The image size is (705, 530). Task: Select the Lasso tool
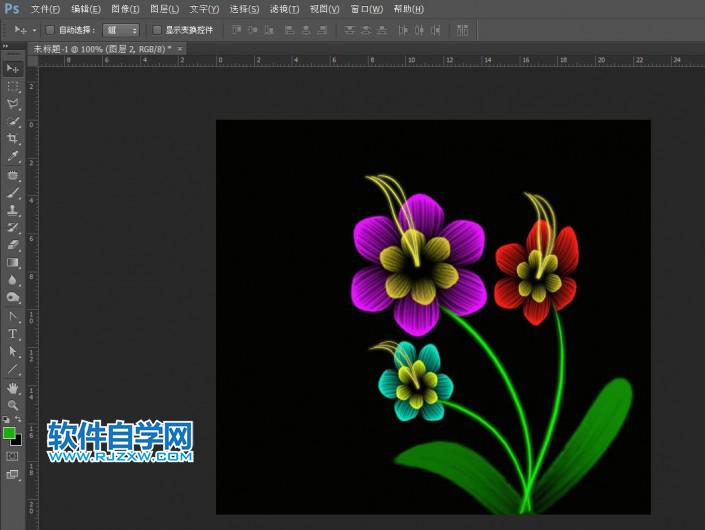13,103
